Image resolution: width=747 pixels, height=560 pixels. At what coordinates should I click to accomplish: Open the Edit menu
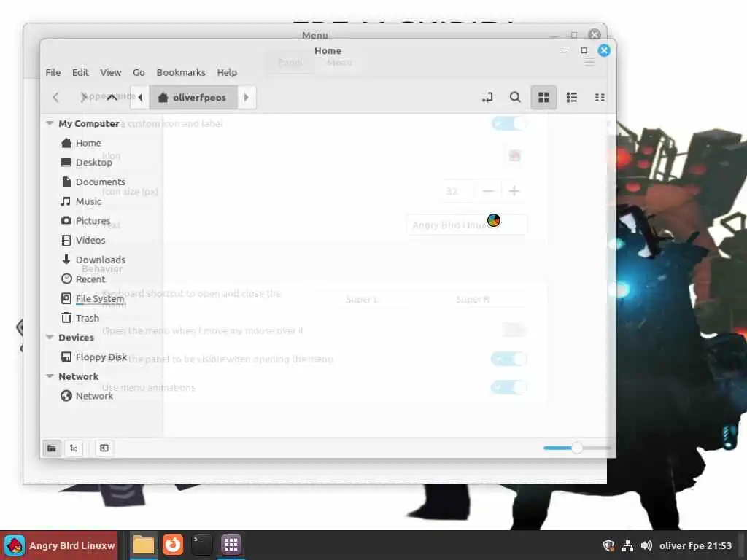(x=80, y=72)
